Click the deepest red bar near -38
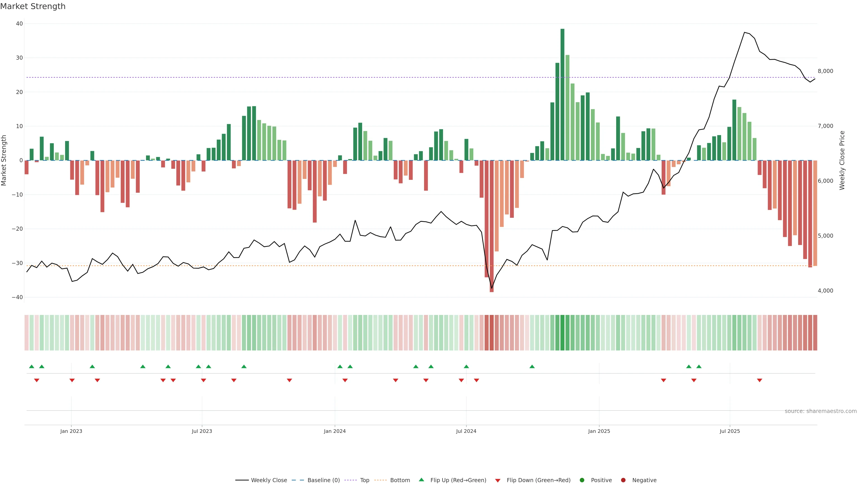 tap(492, 226)
